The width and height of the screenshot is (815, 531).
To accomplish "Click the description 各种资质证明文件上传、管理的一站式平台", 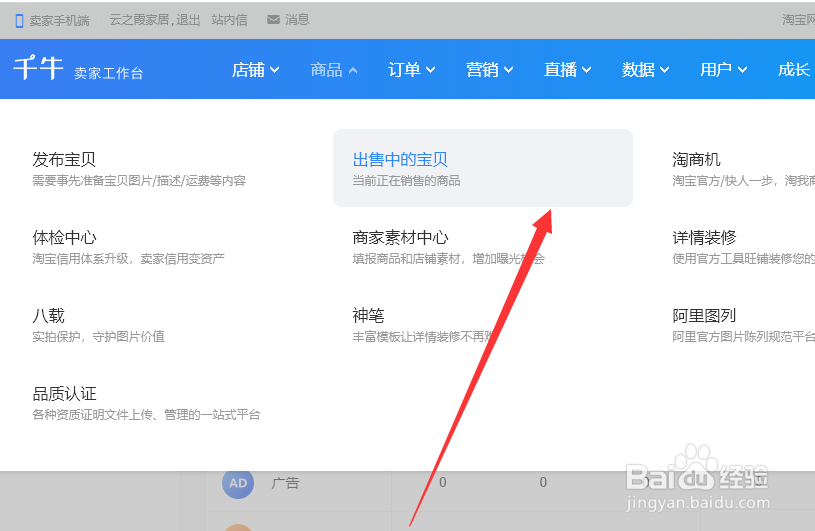I will pyautogui.click(x=146, y=415).
